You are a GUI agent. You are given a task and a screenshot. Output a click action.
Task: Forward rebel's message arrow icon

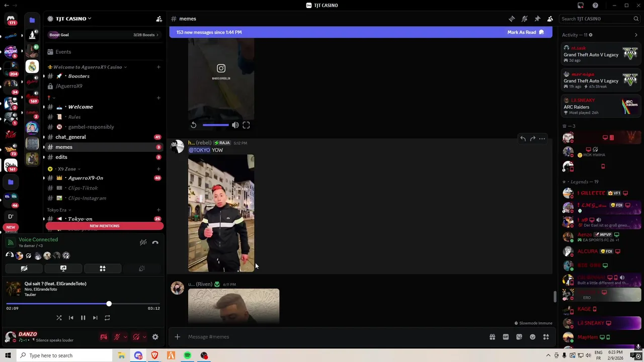[533, 139]
